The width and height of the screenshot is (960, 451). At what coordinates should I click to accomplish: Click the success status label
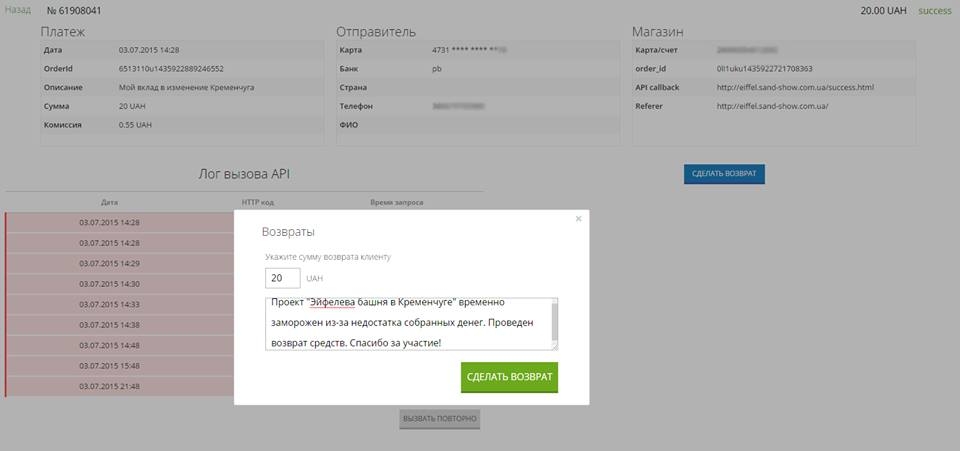934,11
